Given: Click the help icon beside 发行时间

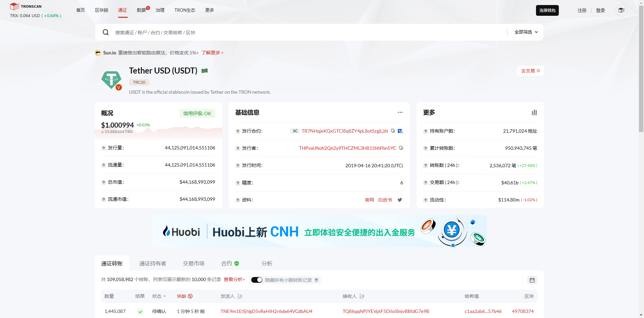Looking at the screenshot, I should tap(238, 166).
